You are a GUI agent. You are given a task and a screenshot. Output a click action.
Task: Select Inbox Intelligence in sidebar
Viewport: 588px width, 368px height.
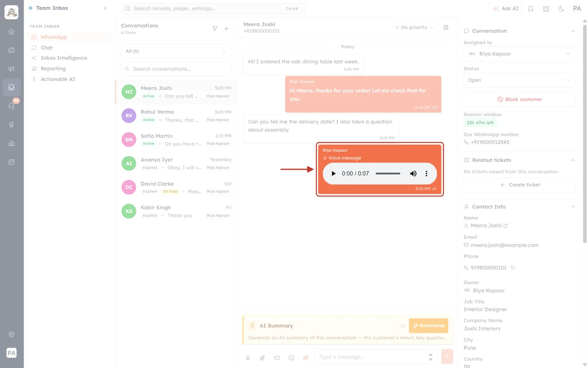64,58
